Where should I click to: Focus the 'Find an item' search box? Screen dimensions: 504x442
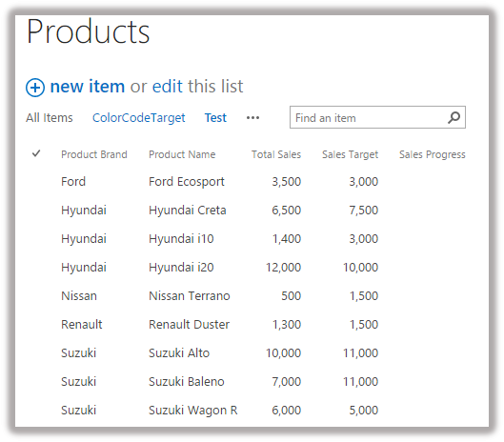(369, 118)
